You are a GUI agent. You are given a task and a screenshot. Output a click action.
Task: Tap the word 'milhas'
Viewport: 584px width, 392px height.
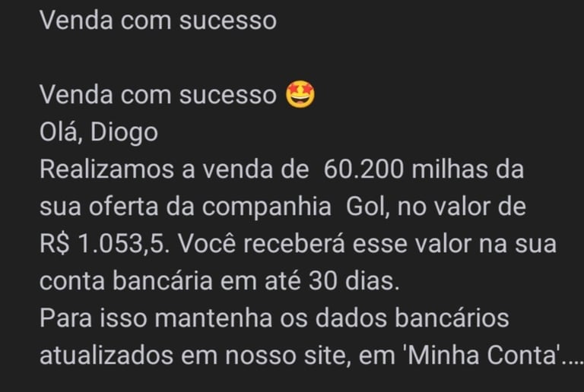coord(449,169)
